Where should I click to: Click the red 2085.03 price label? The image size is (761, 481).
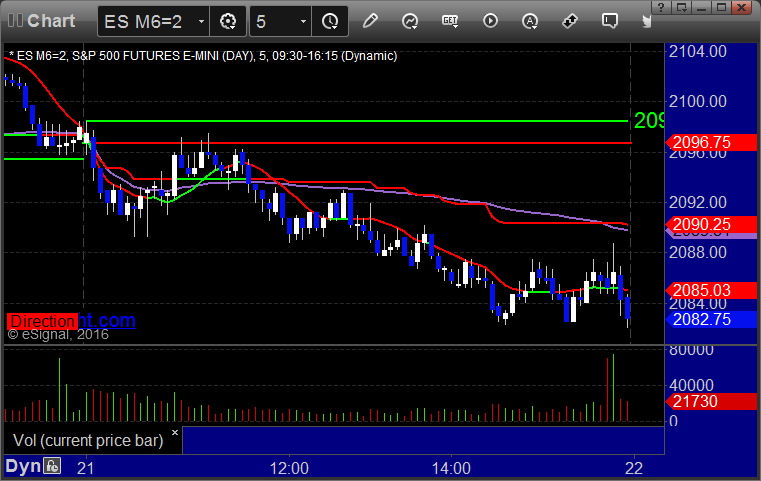point(711,290)
